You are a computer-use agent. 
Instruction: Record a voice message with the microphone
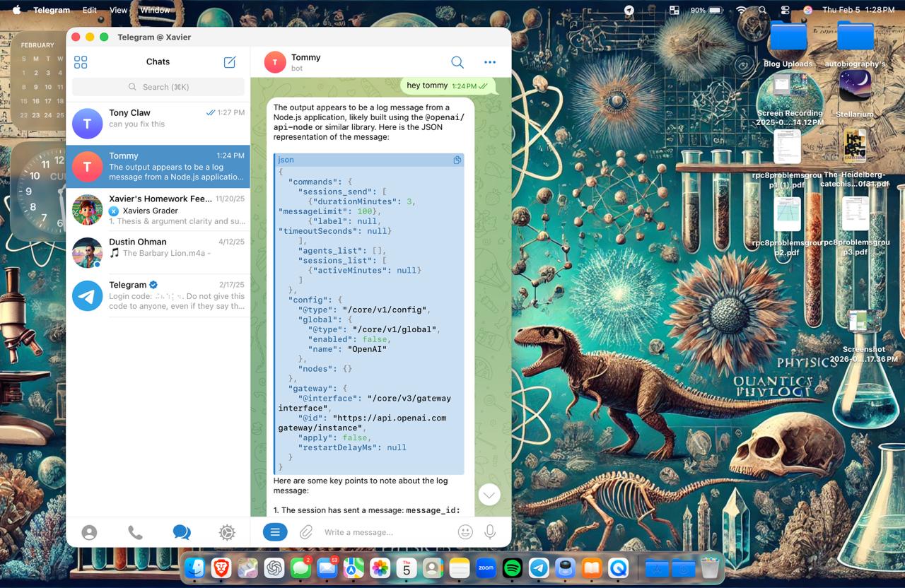pyautogui.click(x=489, y=532)
